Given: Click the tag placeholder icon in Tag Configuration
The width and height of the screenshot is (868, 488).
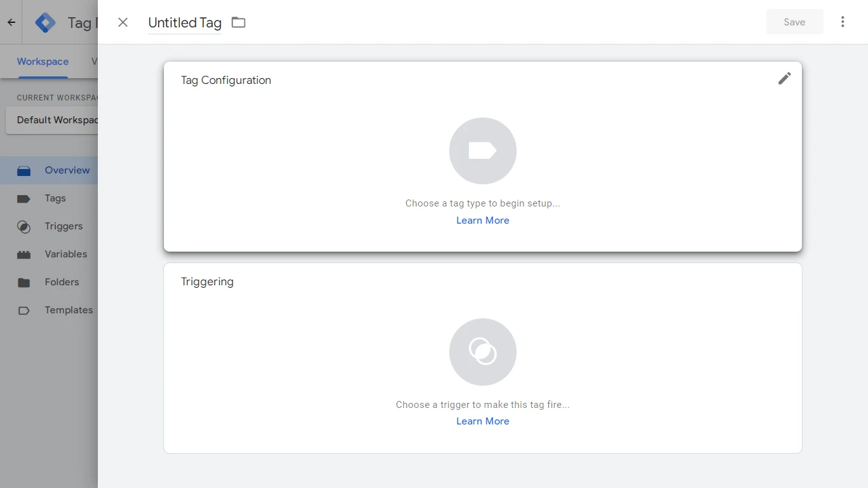Looking at the screenshot, I should (x=483, y=151).
